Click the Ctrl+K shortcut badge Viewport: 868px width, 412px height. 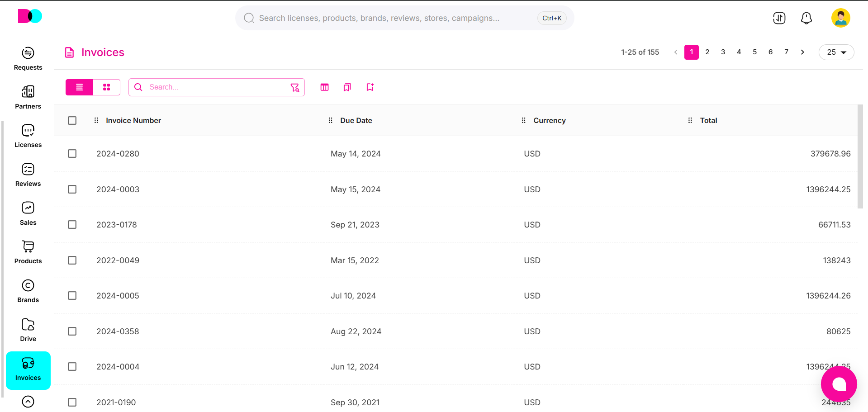552,18
